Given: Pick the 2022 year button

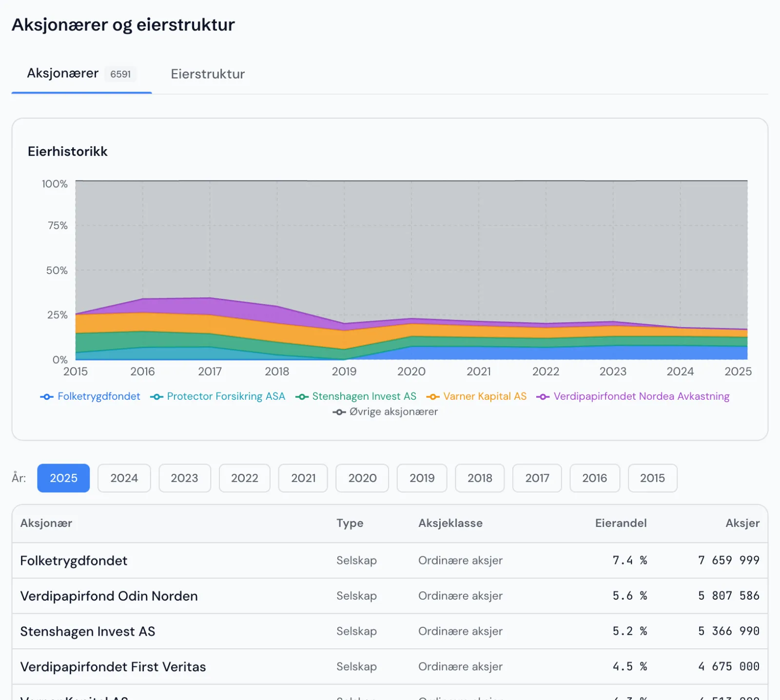Looking at the screenshot, I should pyautogui.click(x=244, y=478).
